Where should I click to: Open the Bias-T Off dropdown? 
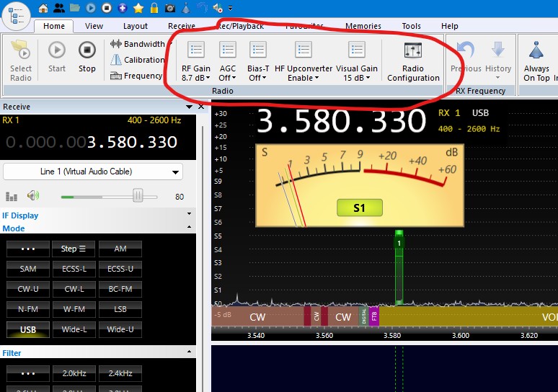click(x=258, y=61)
